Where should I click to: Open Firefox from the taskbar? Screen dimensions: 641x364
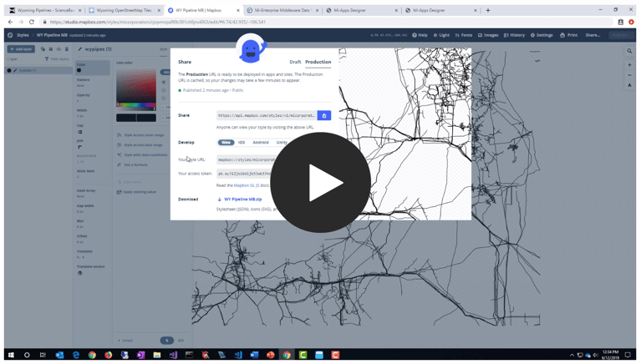click(109, 355)
